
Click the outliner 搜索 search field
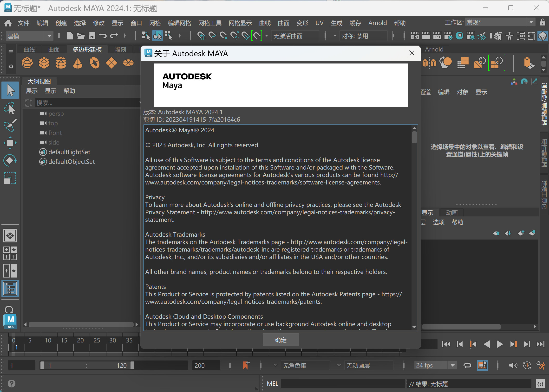88,103
